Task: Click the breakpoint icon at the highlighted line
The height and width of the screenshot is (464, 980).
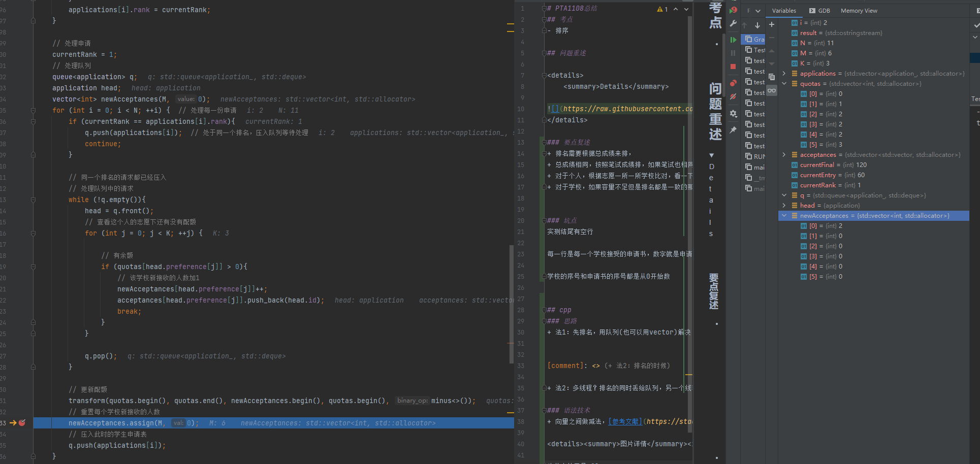Action: [22, 423]
